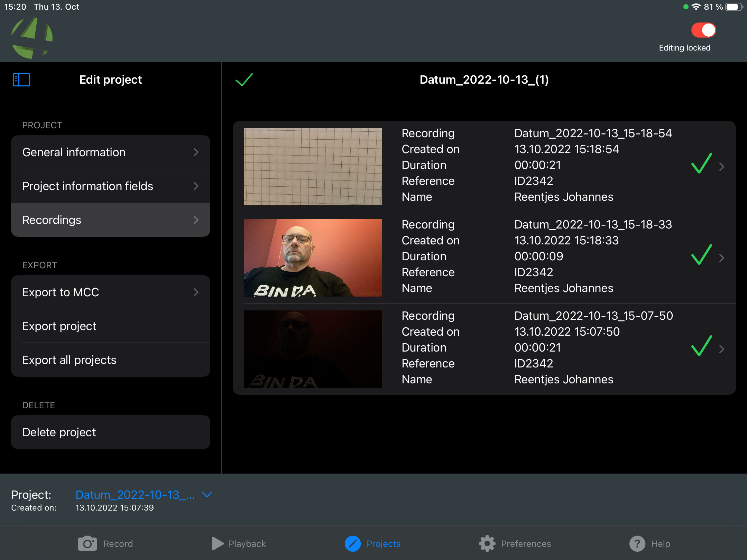This screenshot has width=747, height=560.
Task: Tap recording name Datum_2022-10-13_15-18-54
Action: pyautogui.click(x=593, y=133)
